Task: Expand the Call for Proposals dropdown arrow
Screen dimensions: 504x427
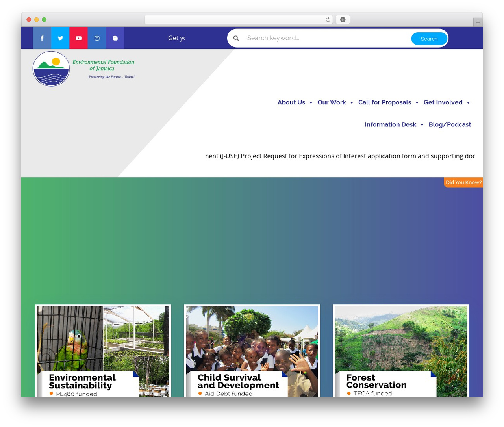Action: pyautogui.click(x=417, y=103)
